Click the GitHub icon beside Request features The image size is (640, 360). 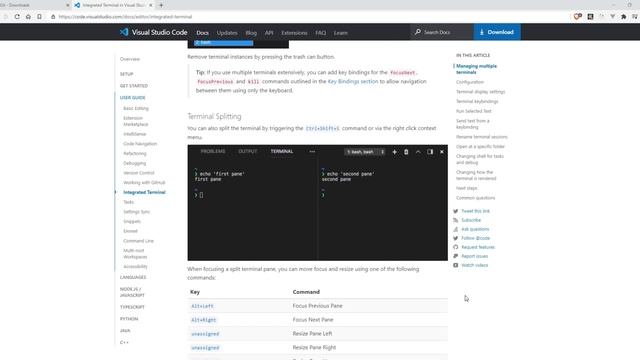click(456, 247)
